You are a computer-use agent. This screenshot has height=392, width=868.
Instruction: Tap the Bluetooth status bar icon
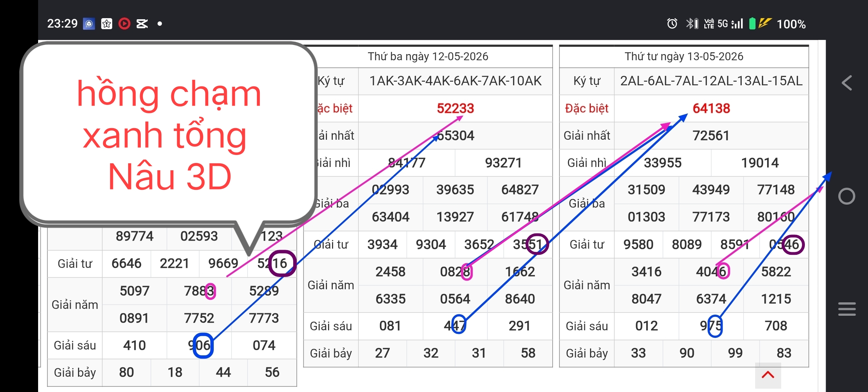(x=692, y=24)
